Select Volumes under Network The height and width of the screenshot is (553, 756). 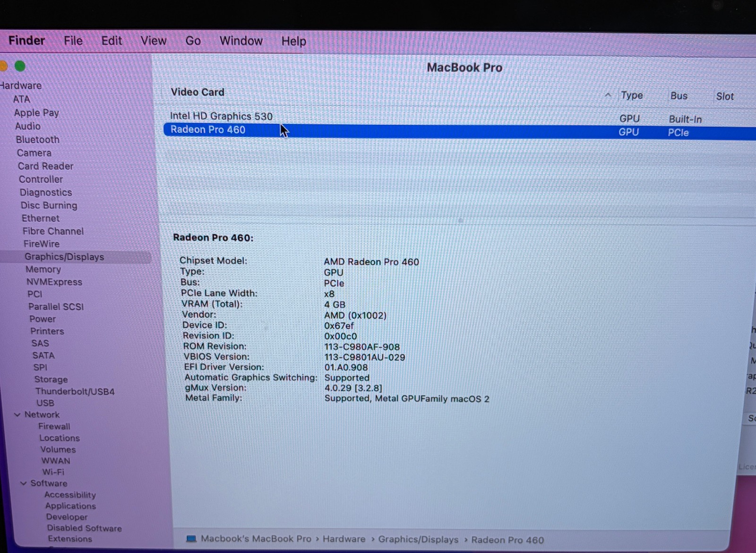pyautogui.click(x=58, y=449)
